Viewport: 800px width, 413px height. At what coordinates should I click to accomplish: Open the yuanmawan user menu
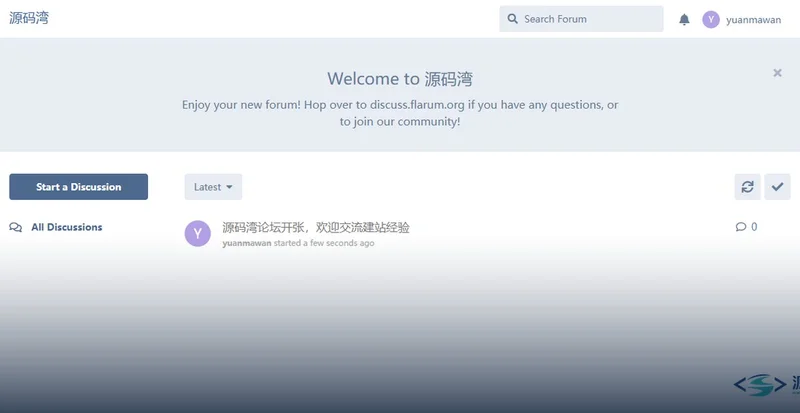(x=742, y=19)
